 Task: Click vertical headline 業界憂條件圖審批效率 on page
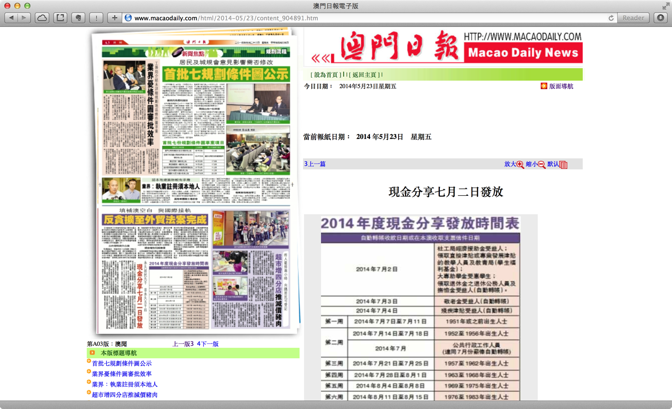[x=150, y=105]
